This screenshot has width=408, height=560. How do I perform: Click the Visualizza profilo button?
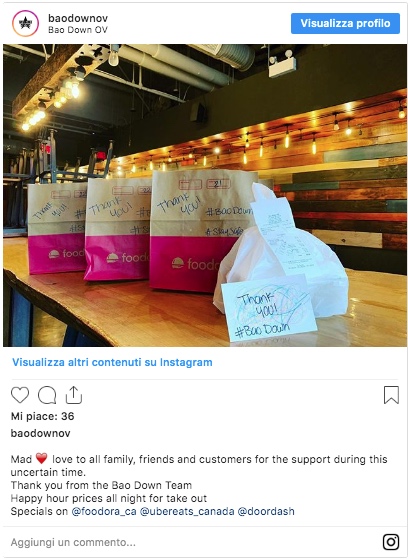click(x=345, y=24)
